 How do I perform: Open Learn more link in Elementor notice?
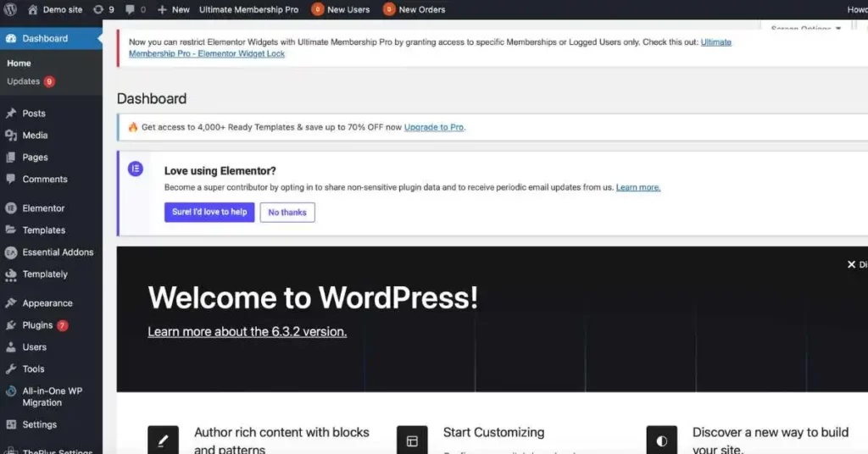tap(638, 187)
